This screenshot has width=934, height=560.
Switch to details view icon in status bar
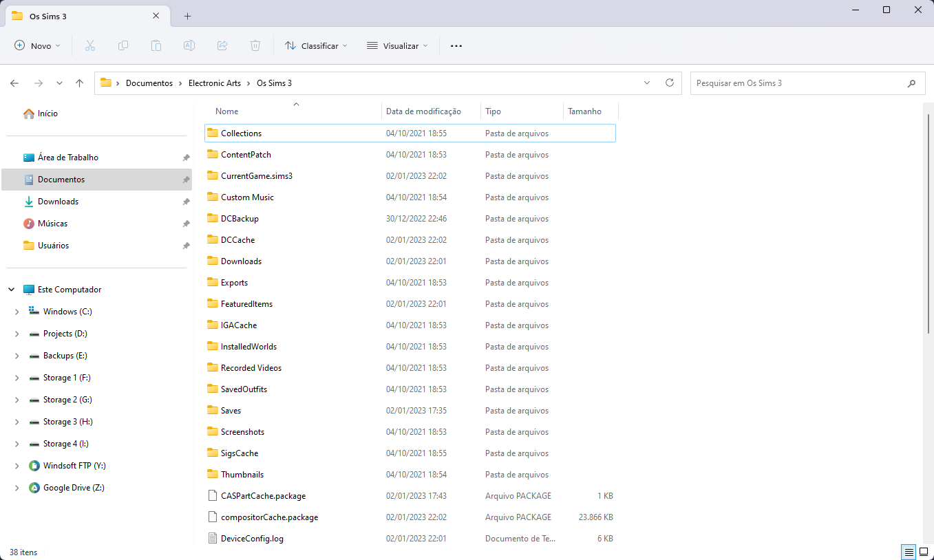point(909,552)
